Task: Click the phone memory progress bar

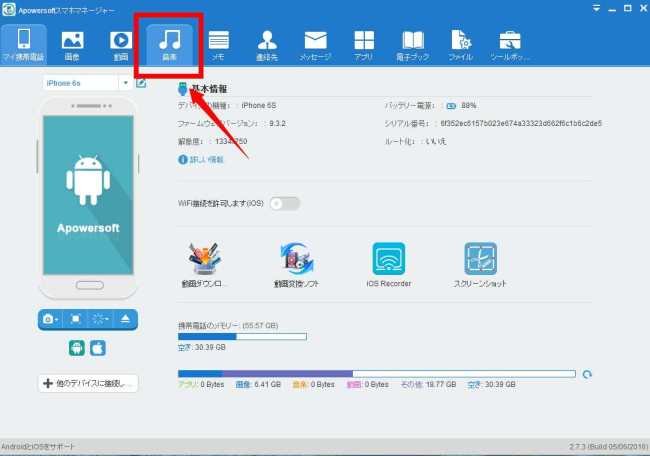Action: click(x=243, y=336)
